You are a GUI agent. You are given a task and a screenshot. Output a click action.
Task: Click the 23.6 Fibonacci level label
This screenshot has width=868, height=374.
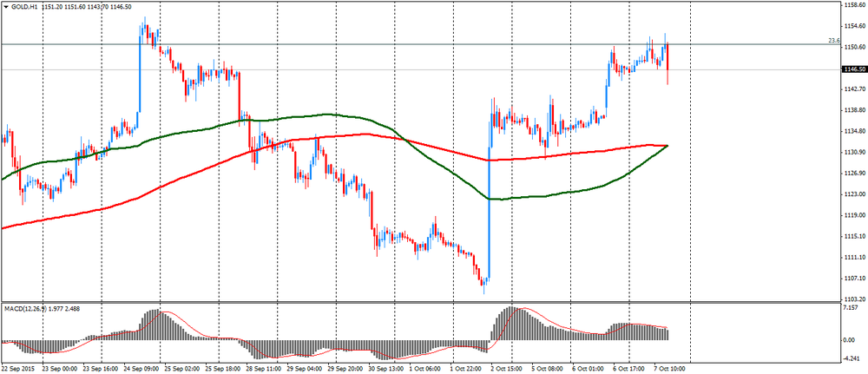[834, 41]
